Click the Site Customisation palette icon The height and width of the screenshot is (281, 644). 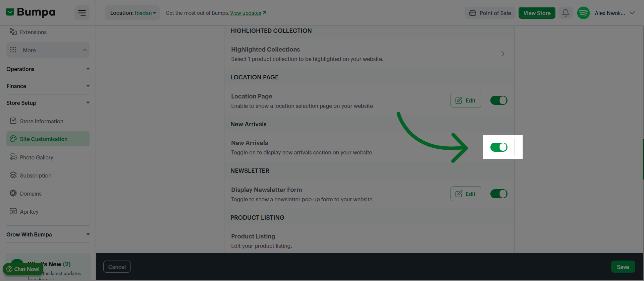click(x=13, y=139)
